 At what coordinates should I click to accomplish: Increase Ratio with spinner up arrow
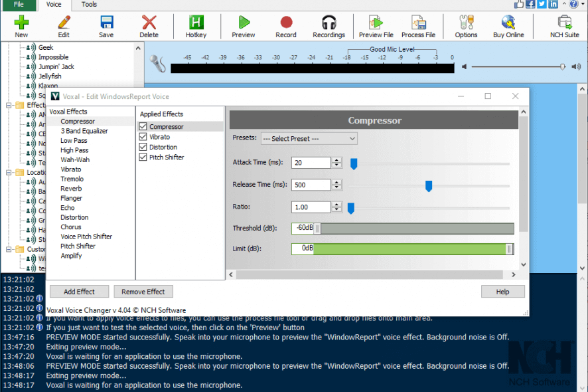336,204
